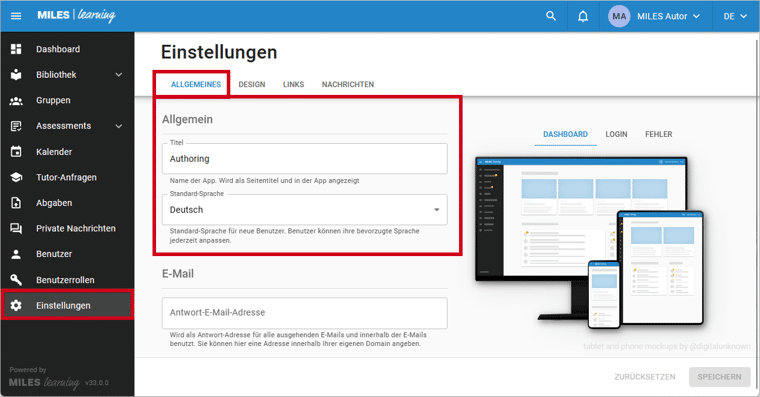Image resolution: width=760 pixels, height=397 pixels.
Task: Open Private Nachrichten chat icon
Action: [16, 228]
